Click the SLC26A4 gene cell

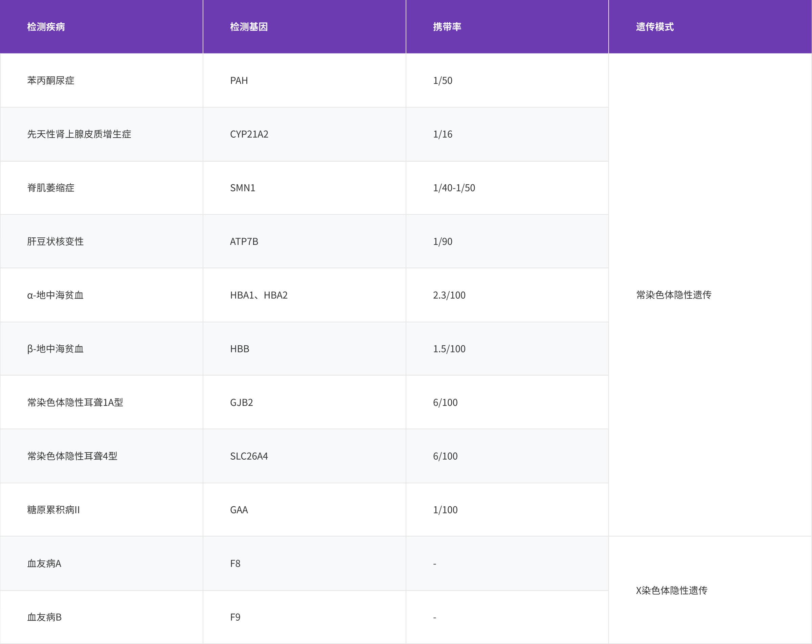249,457
